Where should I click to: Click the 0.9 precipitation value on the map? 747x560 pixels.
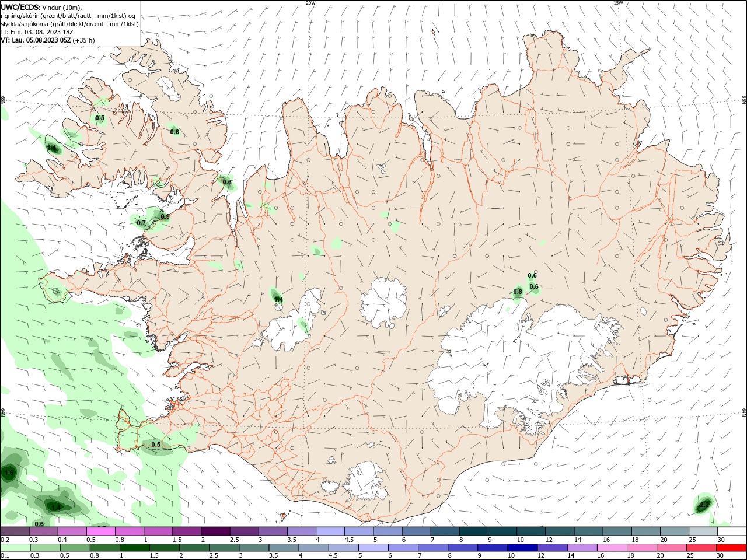click(x=165, y=216)
